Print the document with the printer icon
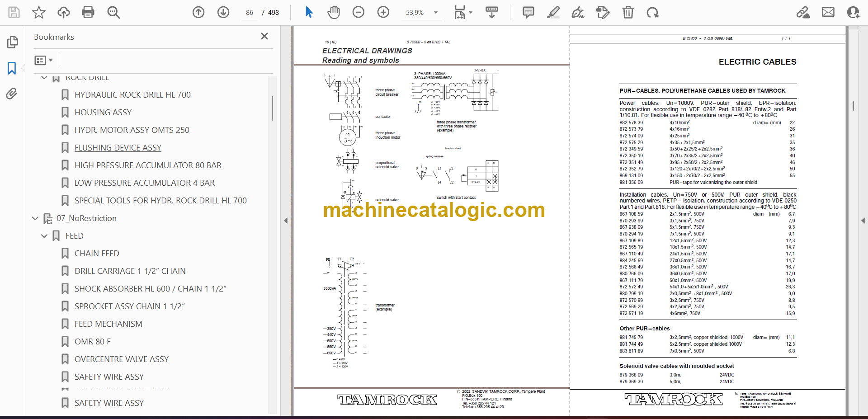868x419 pixels. click(x=88, y=12)
